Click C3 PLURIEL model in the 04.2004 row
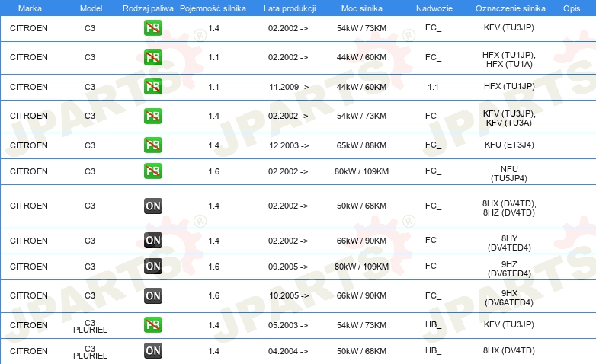 [x=90, y=353]
